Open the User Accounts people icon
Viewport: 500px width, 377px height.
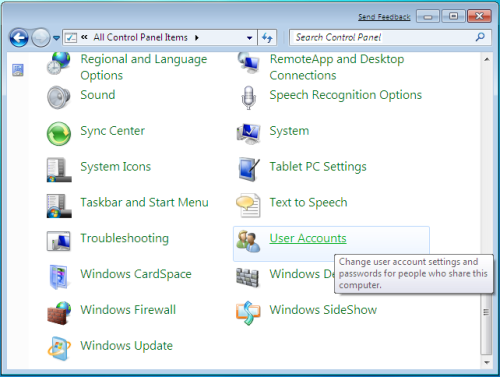coord(248,241)
